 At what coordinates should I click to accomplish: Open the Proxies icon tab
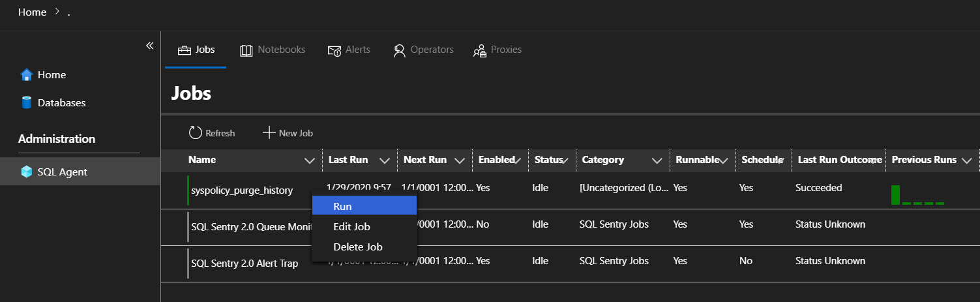coord(479,50)
